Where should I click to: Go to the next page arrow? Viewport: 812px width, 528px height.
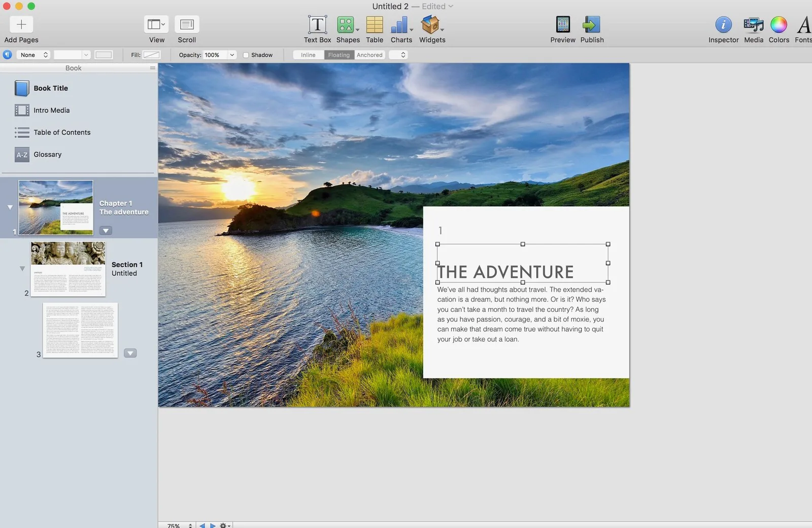point(213,525)
